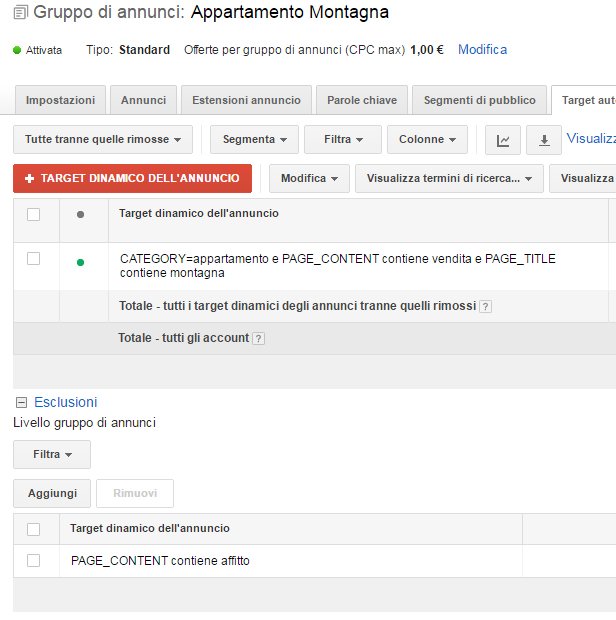Screen dimensions: 616x620
Task: Check the CATEGORY=appartamento target row
Action: [34, 259]
